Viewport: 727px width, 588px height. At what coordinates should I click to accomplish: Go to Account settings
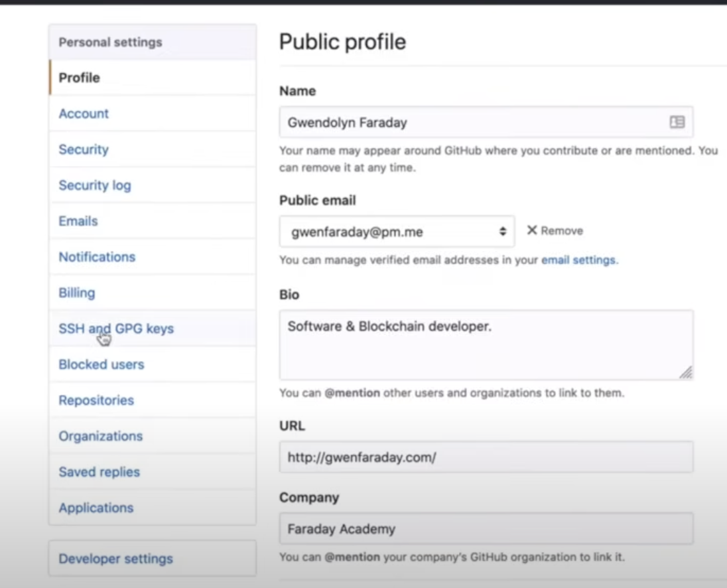pos(84,113)
